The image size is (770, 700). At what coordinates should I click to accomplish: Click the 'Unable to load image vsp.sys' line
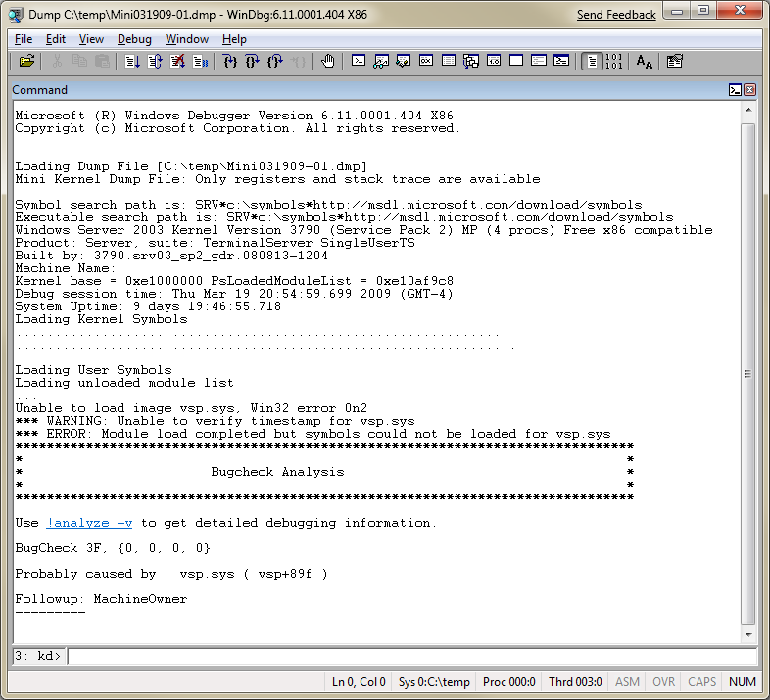click(191, 408)
